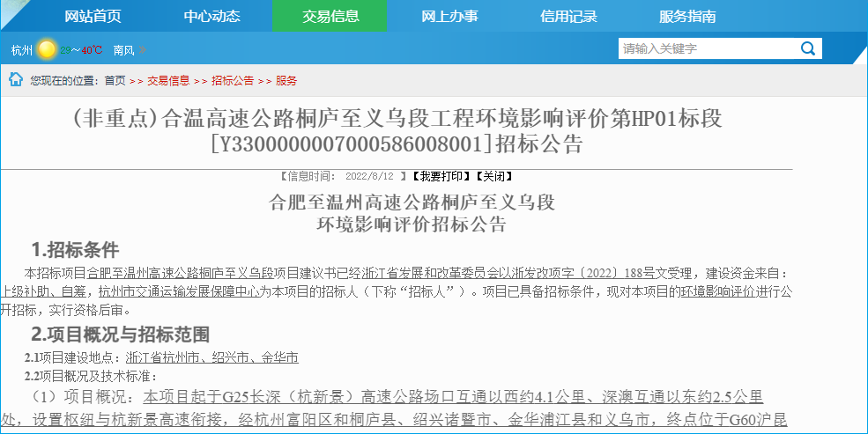Open 网上办事 navigation item

click(x=449, y=16)
